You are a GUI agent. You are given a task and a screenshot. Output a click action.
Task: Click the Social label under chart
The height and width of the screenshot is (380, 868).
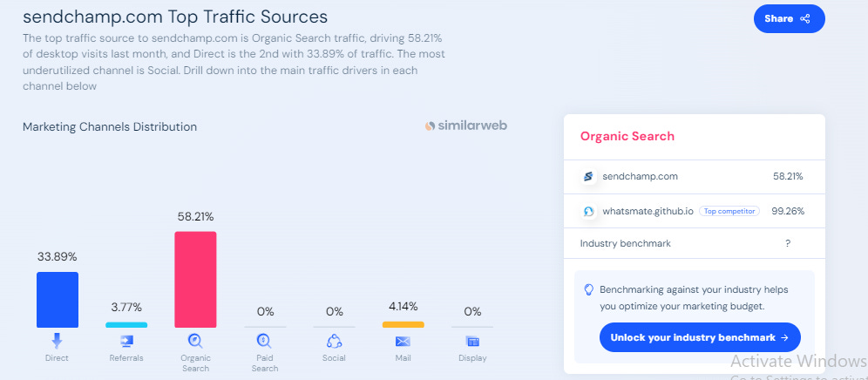point(334,358)
